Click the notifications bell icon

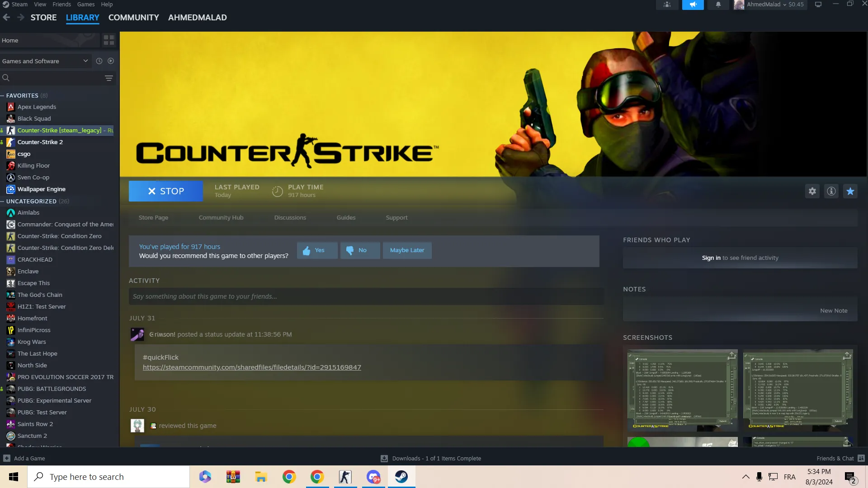pos(718,5)
